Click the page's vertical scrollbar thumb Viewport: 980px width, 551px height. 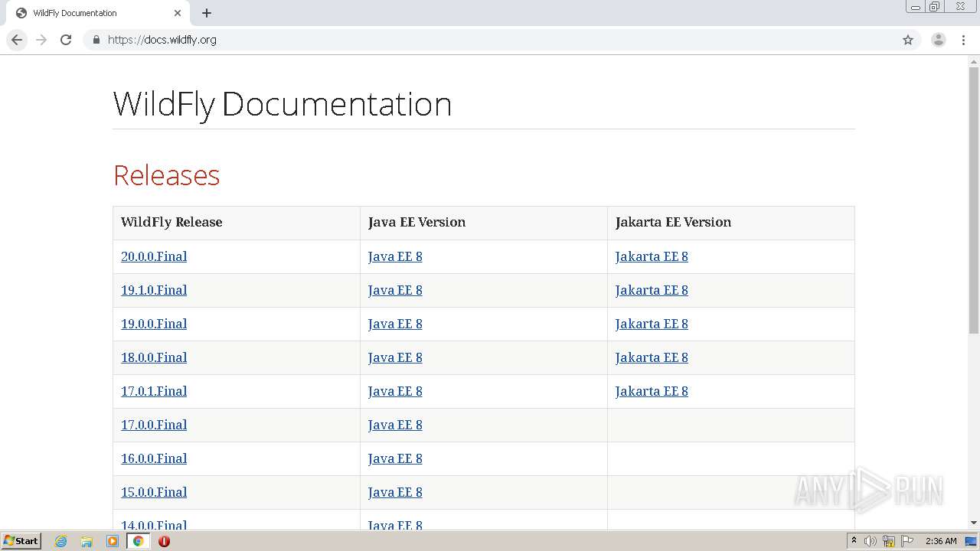(x=974, y=200)
